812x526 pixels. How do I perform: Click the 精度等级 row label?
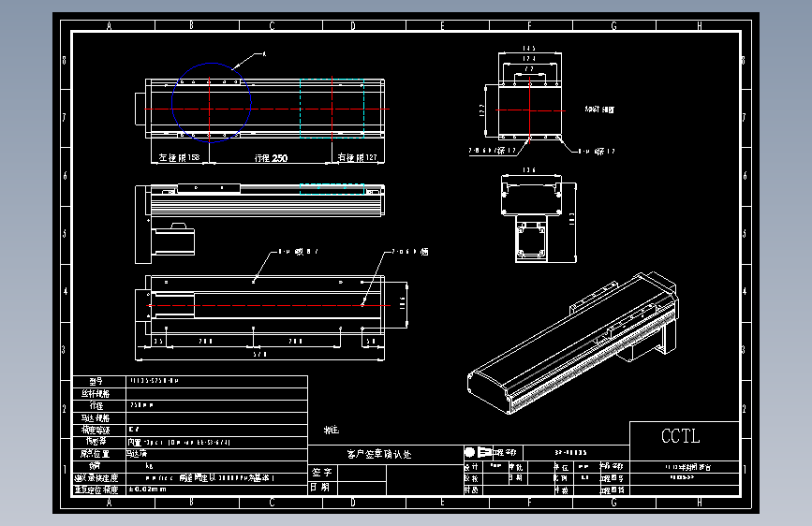point(96,430)
